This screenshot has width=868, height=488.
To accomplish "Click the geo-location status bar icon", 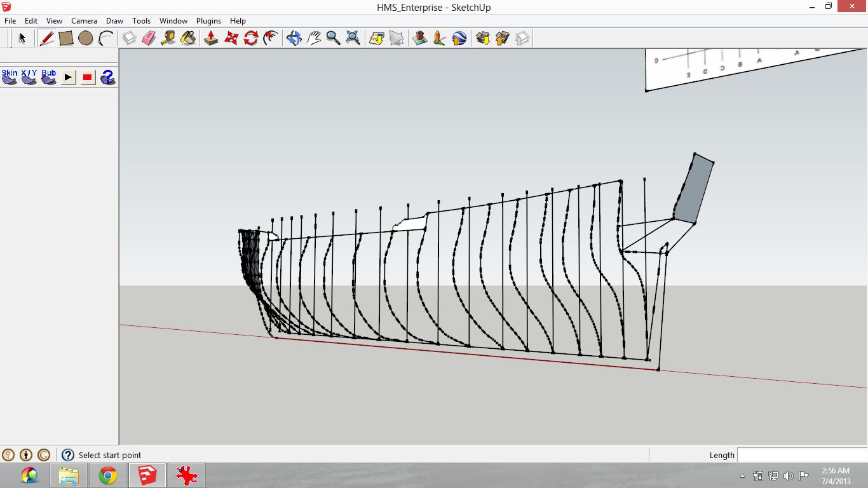I will [x=8, y=455].
